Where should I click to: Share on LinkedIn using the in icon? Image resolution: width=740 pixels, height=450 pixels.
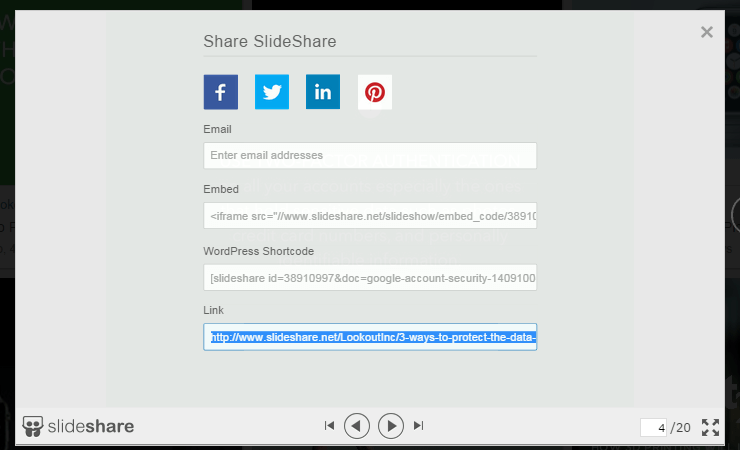(x=323, y=92)
